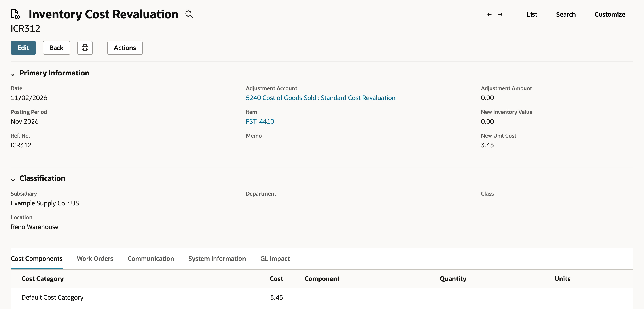Switch to the Work Orders tab

click(x=95, y=258)
